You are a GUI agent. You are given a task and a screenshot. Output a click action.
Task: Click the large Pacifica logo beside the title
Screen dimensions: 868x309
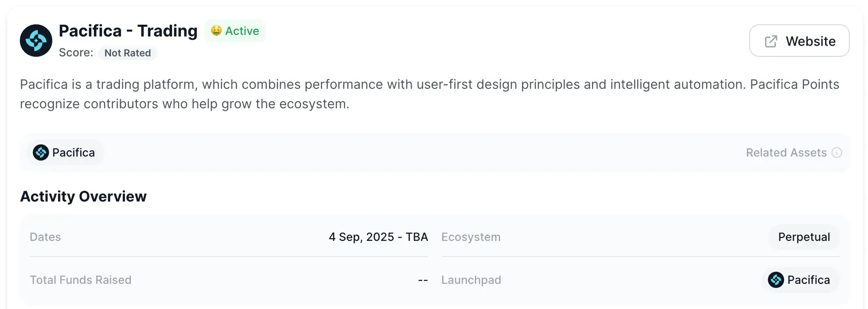pyautogui.click(x=36, y=41)
